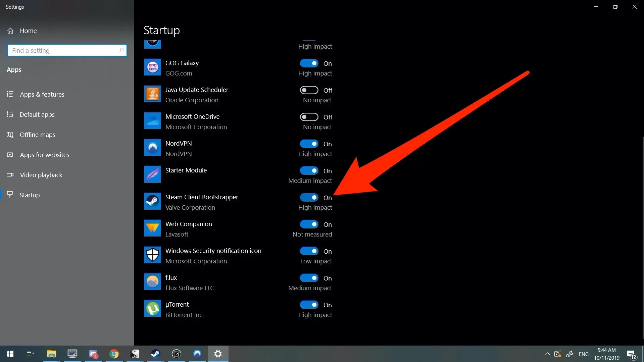
Task: Open Video playback settings
Action: coord(67,175)
